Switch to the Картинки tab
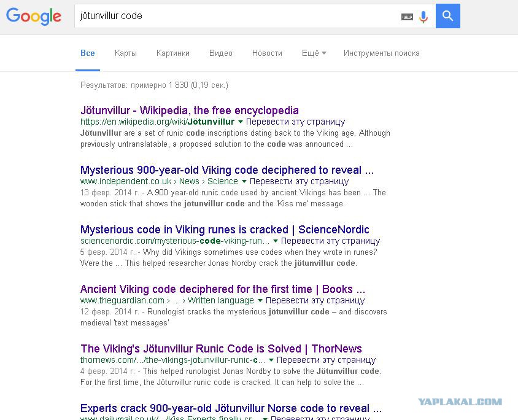 coord(173,53)
